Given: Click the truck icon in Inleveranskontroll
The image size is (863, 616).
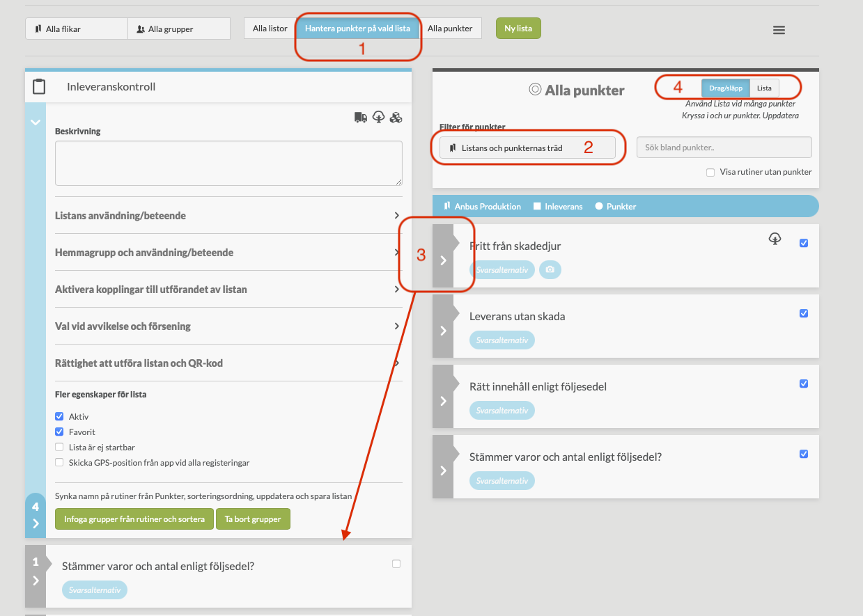Looking at the screenshot, I should click(x=361, y=117).
